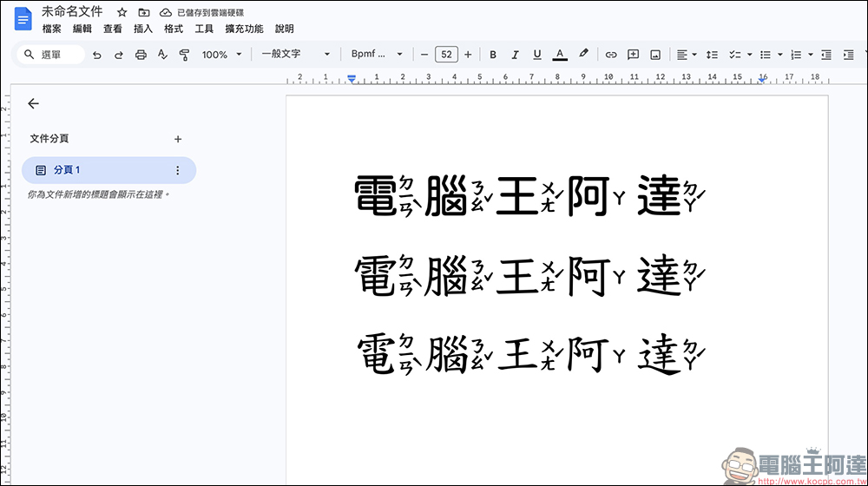Open the 查看 menu
Image resolution: width=868 pixels, height=486 pixels.
[112, 29]
